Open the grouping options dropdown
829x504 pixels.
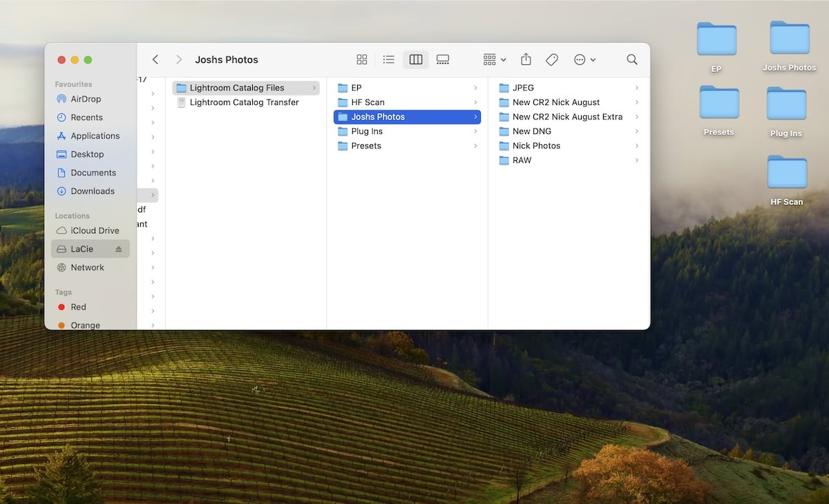click(x=493, y=59)
